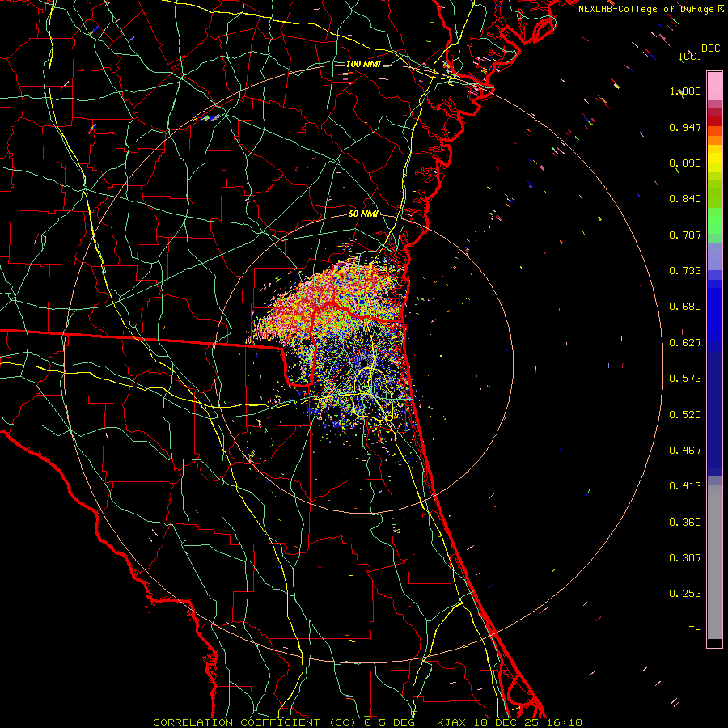Select the 0.360 scale value
This screenshot has width=728, height=728.
tap(685, 523)
